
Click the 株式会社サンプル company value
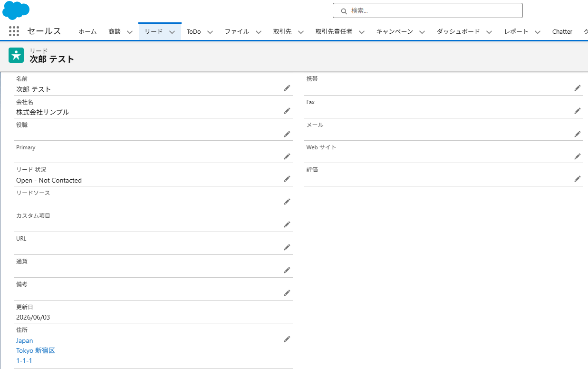point(42,112)
